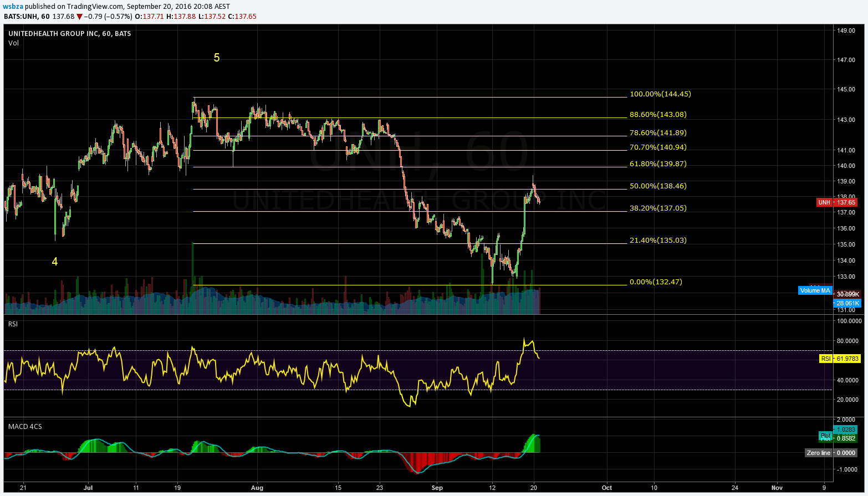Click the 0.8582 MACD plot value tag
The image size is (868, 496).
pos(846,438)
